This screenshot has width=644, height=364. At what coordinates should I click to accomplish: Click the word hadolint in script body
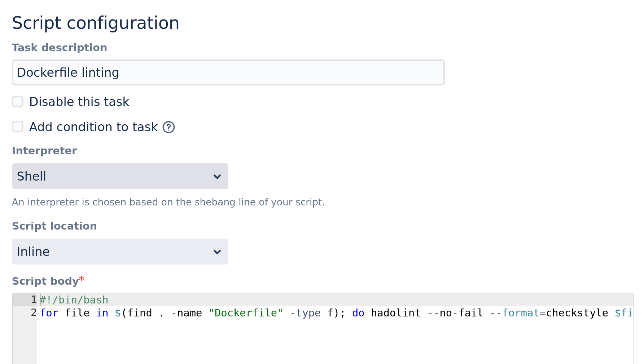point(395,313)
